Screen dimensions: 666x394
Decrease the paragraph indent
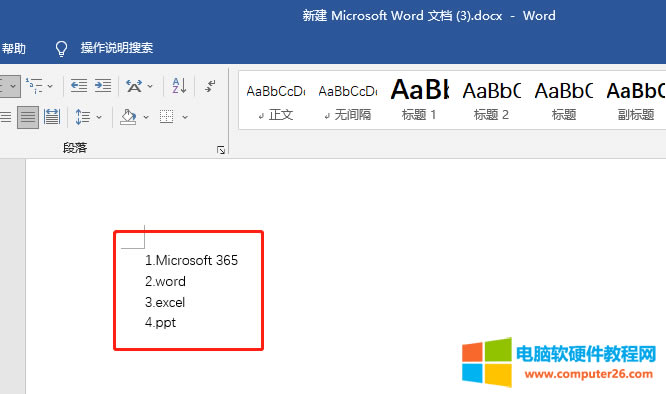pos(79,85)
